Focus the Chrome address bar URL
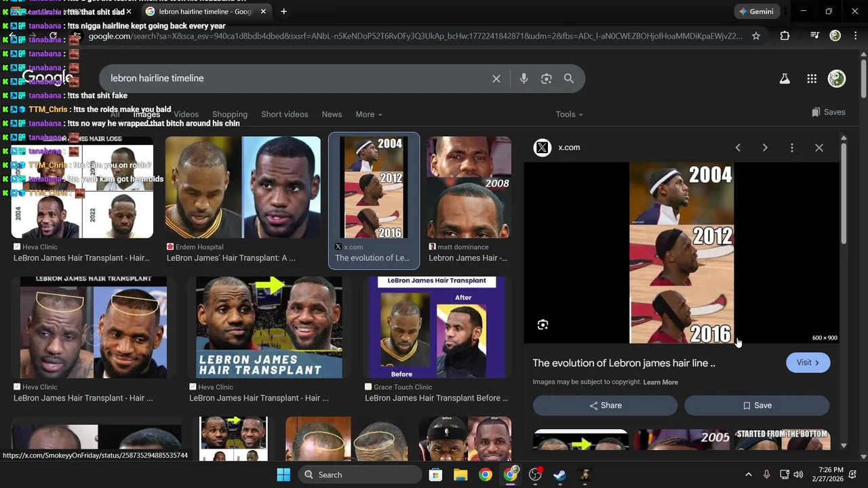 coord(415,36)
